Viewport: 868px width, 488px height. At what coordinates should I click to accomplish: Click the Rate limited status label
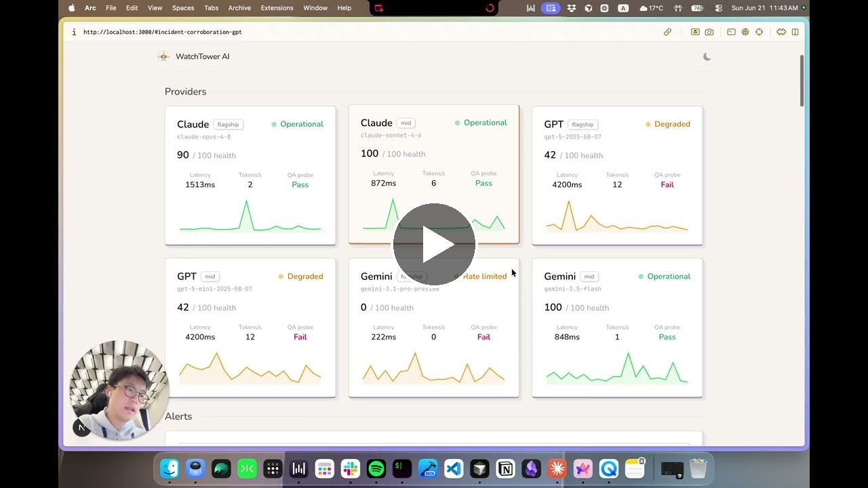(485, 277)
